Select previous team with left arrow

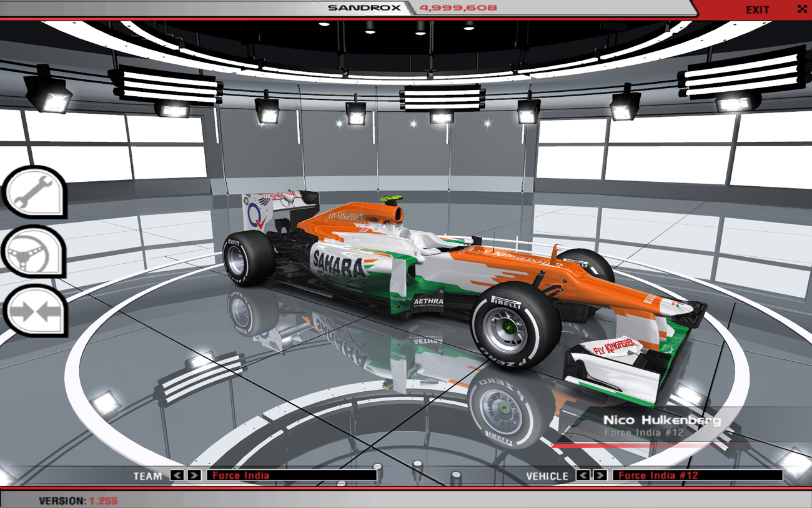click(177, 476)
